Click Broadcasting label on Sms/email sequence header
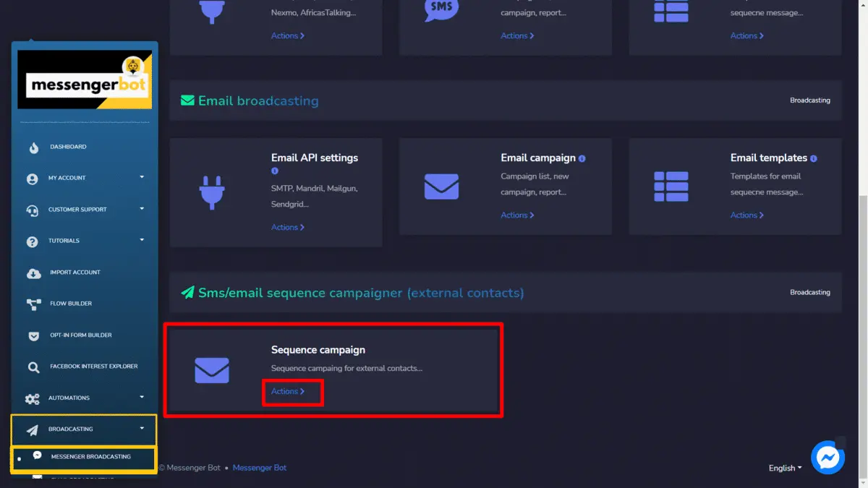Image resolution: width=868 pixels, height=488 pixels. coord(810,293)
